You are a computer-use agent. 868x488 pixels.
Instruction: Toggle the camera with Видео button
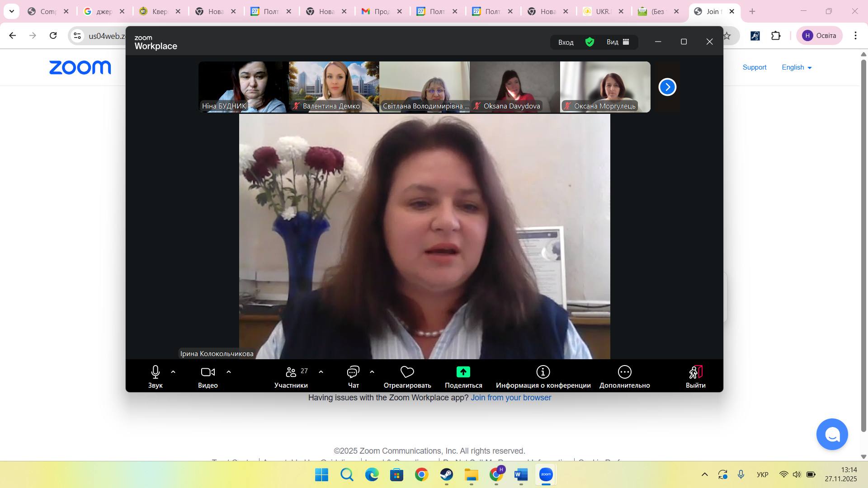208,376
